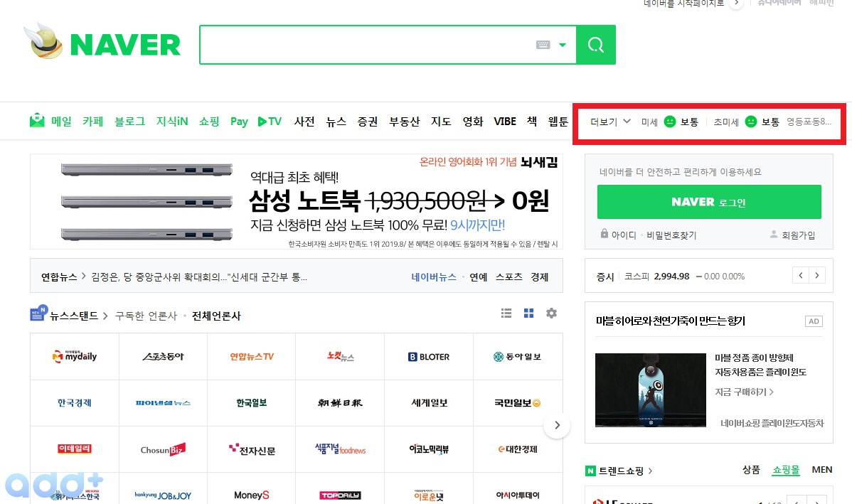The width and height of the screenshot is (852, 504).
Task: Click the 미세 dust smiley face icon
Action: 670,122
